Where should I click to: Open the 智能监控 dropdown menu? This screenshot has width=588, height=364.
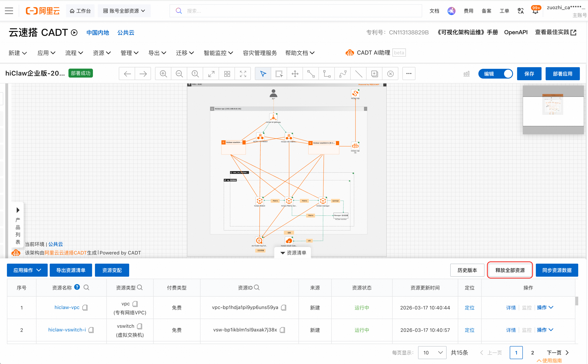coord(218,53)
